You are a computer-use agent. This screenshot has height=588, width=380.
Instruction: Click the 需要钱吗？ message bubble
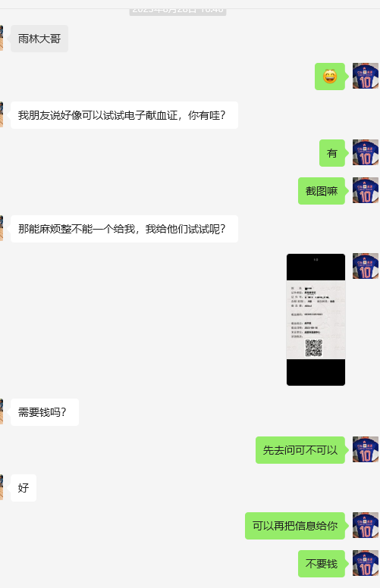(45, 412)
